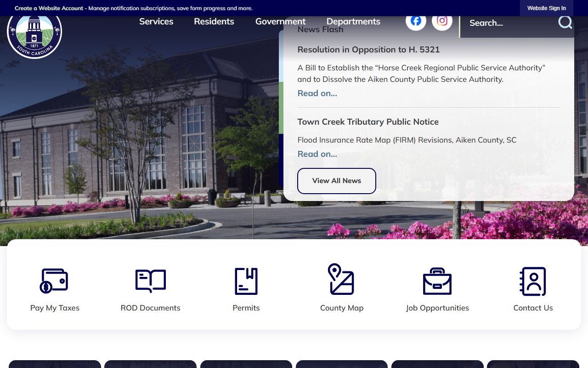Click the Horse Creek Regional Authority description text
Viewport: 588px width, 368px height.
point(421,74)
